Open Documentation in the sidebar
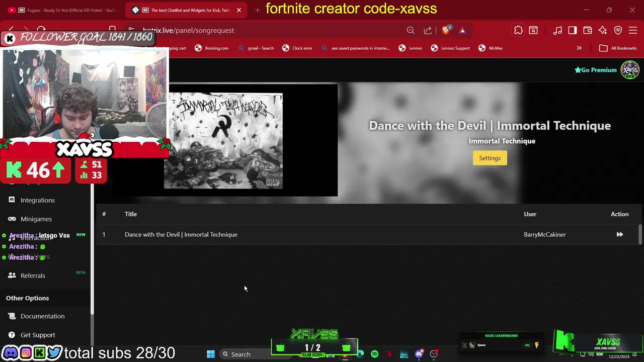The image size is (644, 362). pyautogui.click(x=43, y=316)
